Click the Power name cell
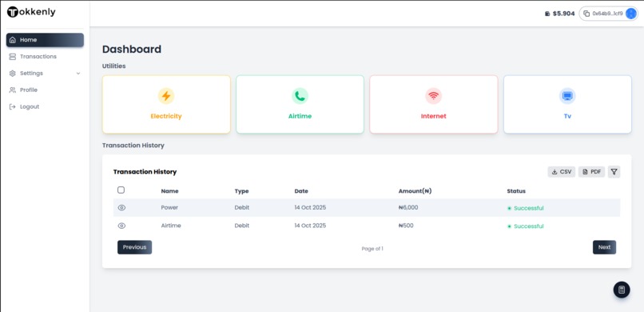Image resolution: width=644 pixels, height=312 pixels. (x=169, y=207)
